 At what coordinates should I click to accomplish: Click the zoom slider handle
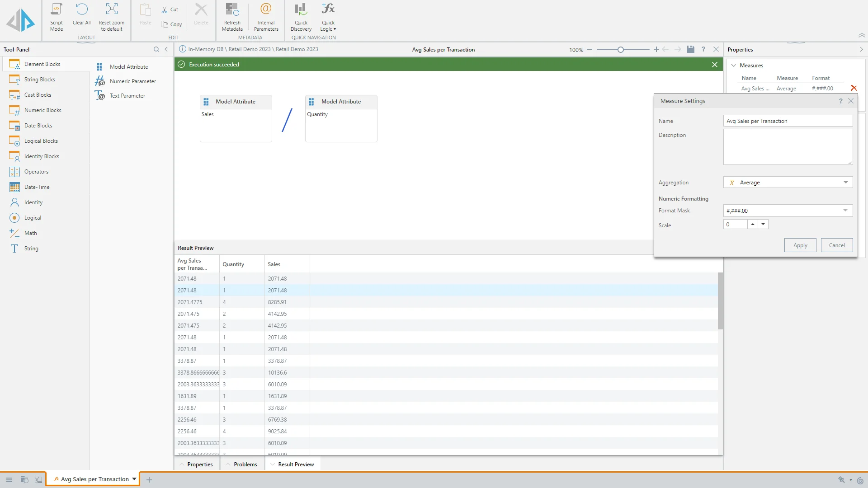[x=621, y=50]
